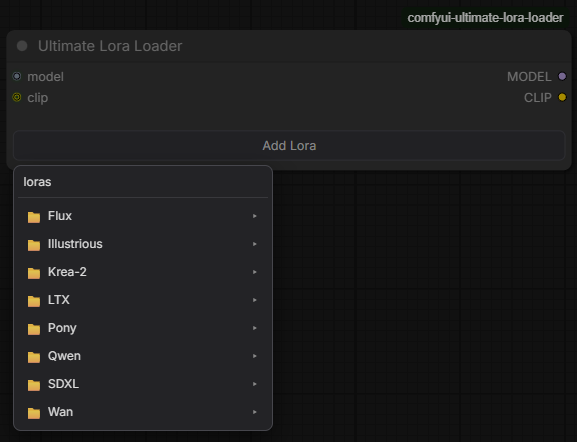This screenshot has height=442, width=577.
Task: Click the clip input socket
Action: point(17,98)
